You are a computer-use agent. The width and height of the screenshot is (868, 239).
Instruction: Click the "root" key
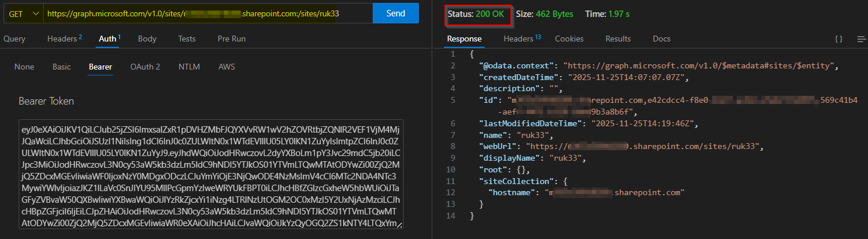[x=492, y=169]
